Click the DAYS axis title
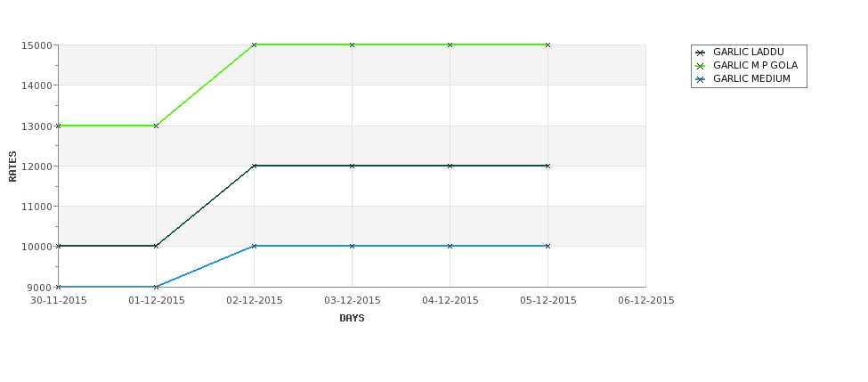This screenshot has height=382, width=868. point(352,319)
